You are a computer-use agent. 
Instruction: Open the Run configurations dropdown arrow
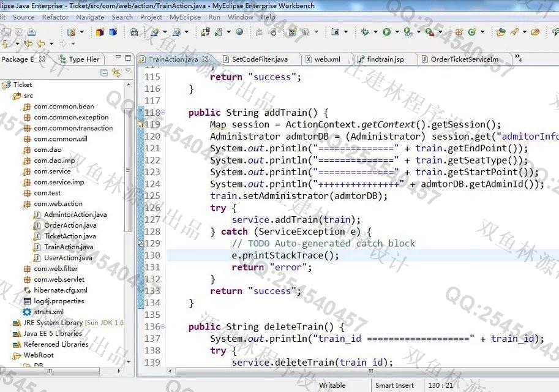(x=397, y=32)
